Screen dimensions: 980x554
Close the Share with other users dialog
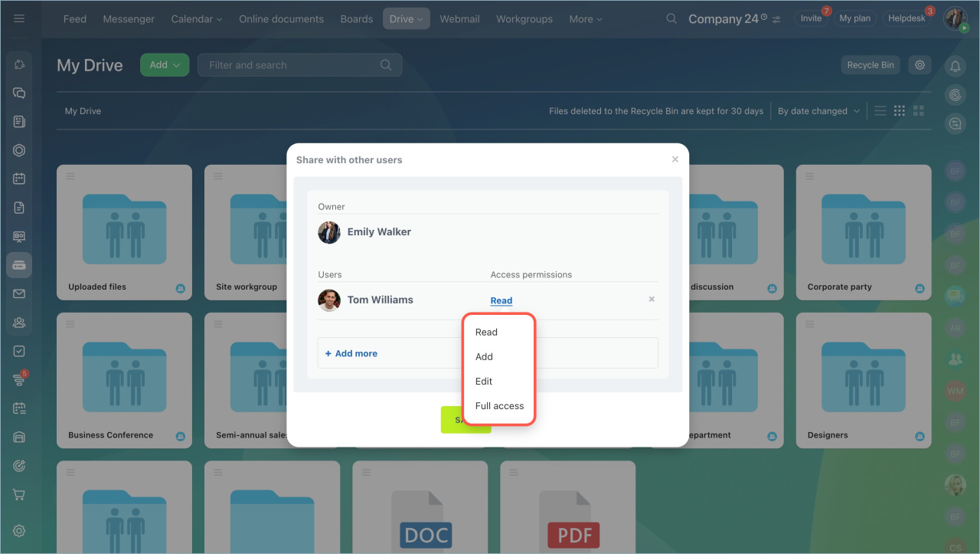[675, 159]
